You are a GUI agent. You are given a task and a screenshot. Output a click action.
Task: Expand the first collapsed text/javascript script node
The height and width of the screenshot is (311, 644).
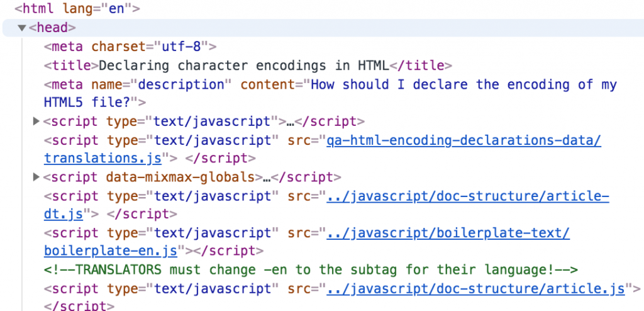tap(36, 121)
